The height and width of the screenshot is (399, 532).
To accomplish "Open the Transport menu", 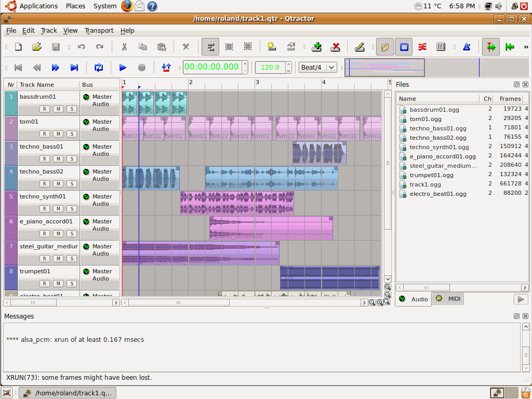I will [99, 31].
